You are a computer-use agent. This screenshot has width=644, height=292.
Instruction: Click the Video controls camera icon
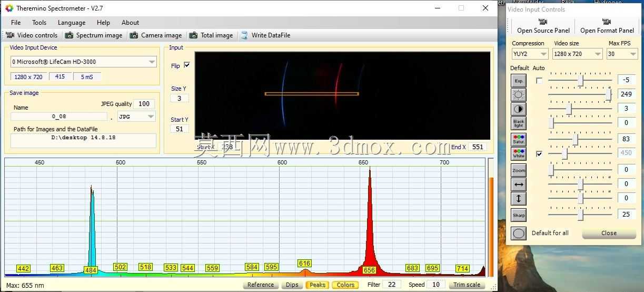pos(10,35)
